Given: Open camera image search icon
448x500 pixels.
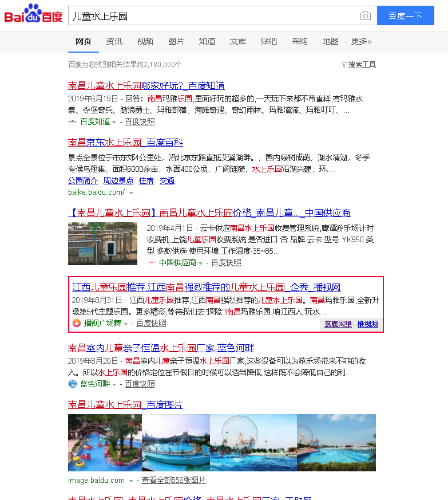Looking at the screenshot, I should pyautogui.click(x=366, y=15).
